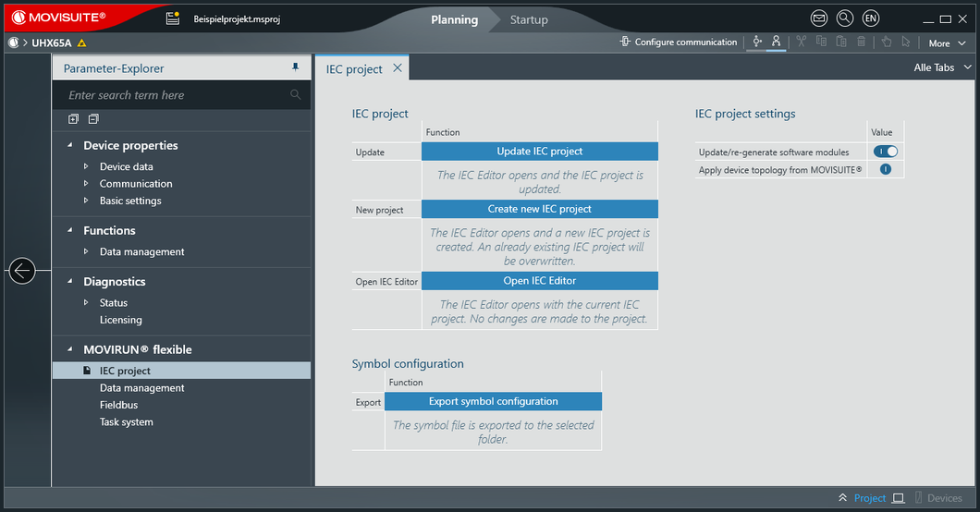The image size is (980, 512).
Task: Open the Alle Tabs dropdown
Action: click(942, 67)
